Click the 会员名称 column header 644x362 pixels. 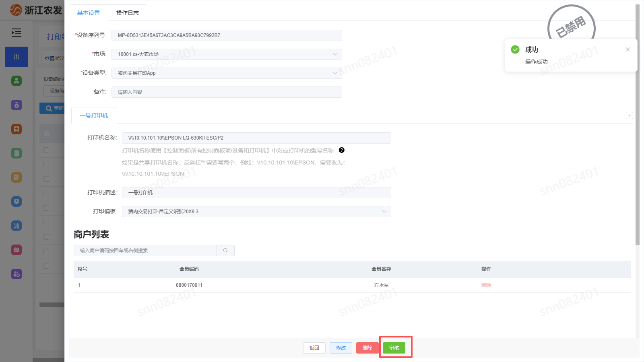[381, 269]
